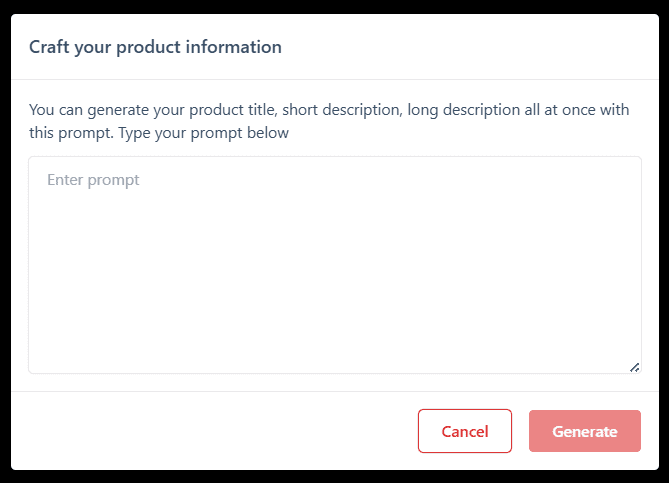Click the word "Generate" on the pink button

point(585,431)
